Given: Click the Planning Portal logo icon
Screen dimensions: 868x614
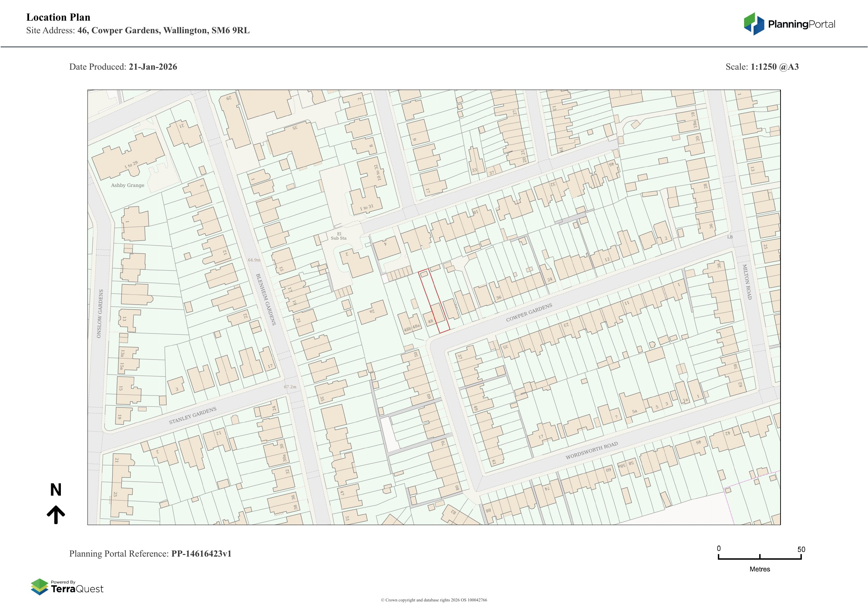Looking at the screenshot, I should (x=754, y=24).
